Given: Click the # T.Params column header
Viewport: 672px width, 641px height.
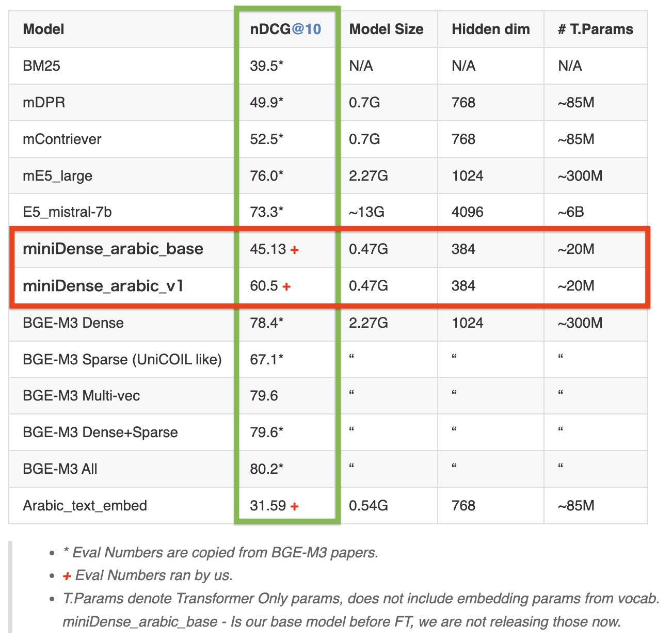Looking at the screenshot, I should click(595, 29).
